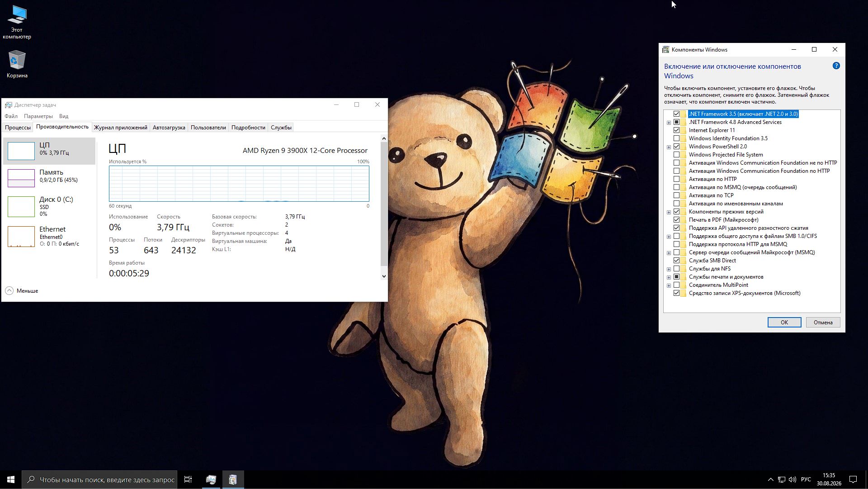Image resolution: width=868 pixels, height=489 pixels.
Task: Expand Microsoft Message Queue (MSMQ) server
Action: 669,253
